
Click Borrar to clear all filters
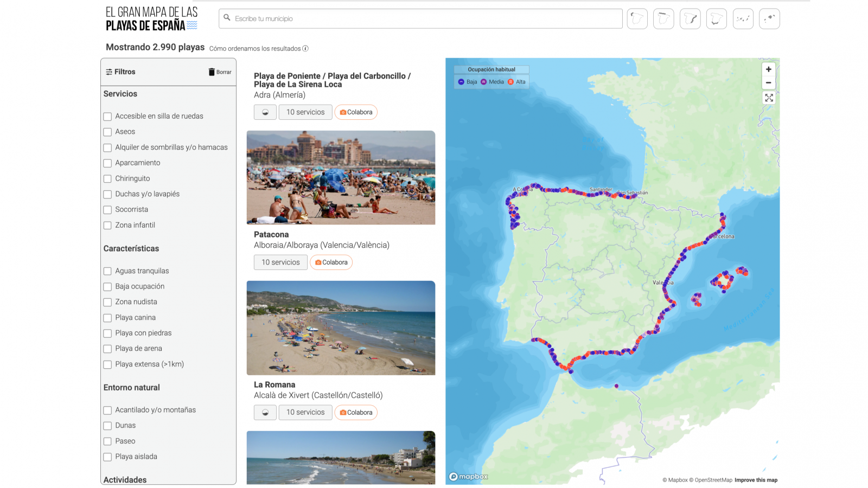(220, 72)
